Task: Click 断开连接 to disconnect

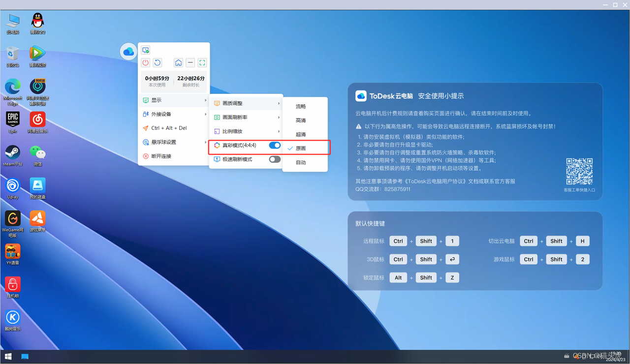Action: point(174,156)
